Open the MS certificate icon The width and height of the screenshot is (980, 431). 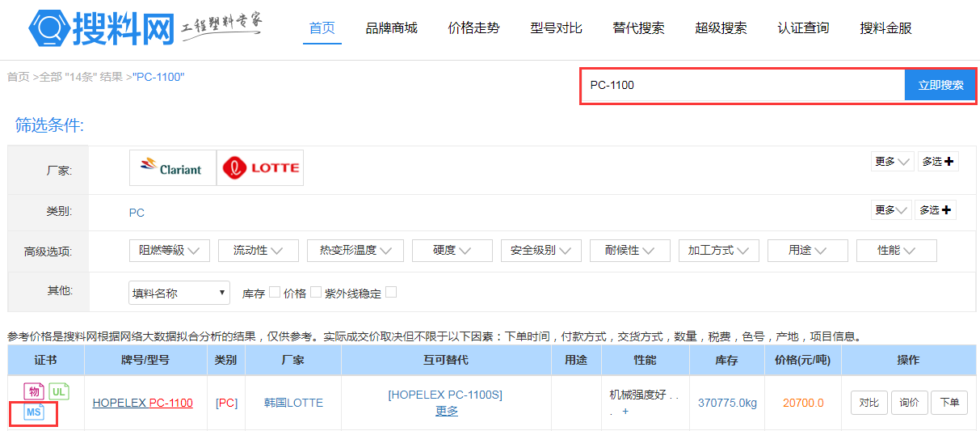pos(34,413)
